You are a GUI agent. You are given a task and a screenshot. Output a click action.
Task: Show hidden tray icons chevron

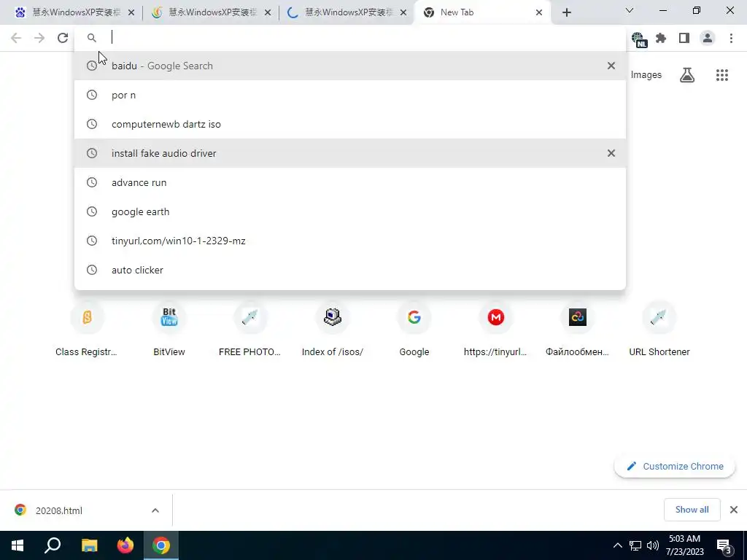[617, 545]
